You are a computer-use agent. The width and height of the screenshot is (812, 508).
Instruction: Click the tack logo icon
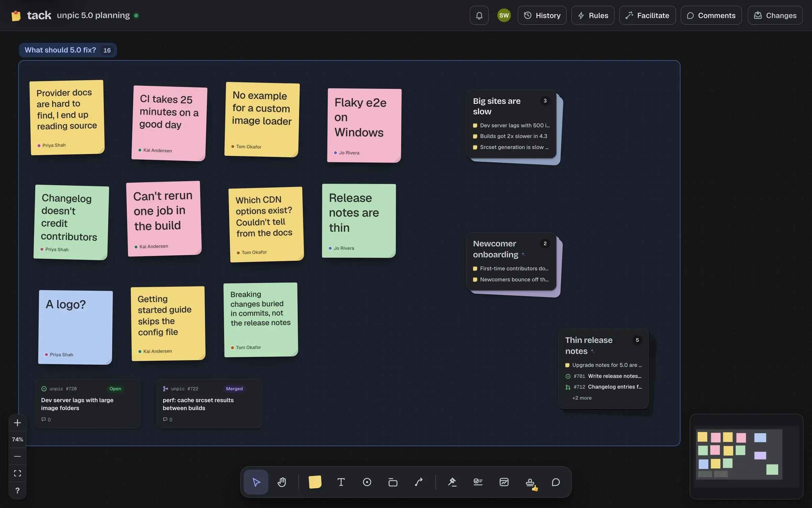click(x=16, y=16)
